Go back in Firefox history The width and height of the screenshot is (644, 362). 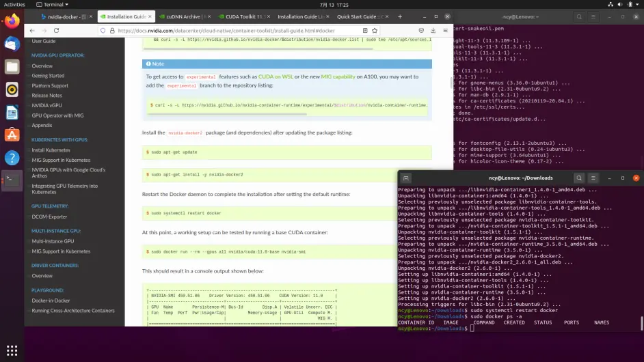32,30
